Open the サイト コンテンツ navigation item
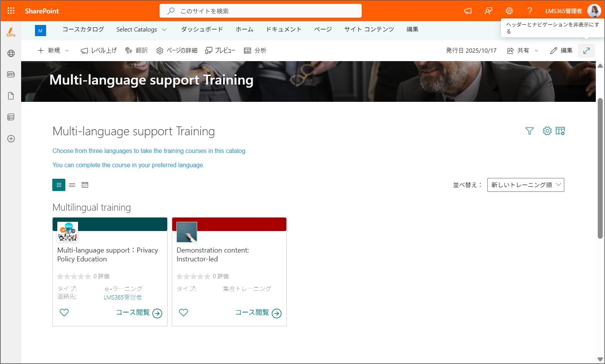The width and height of the screenshot is (605, 364). 369,29
